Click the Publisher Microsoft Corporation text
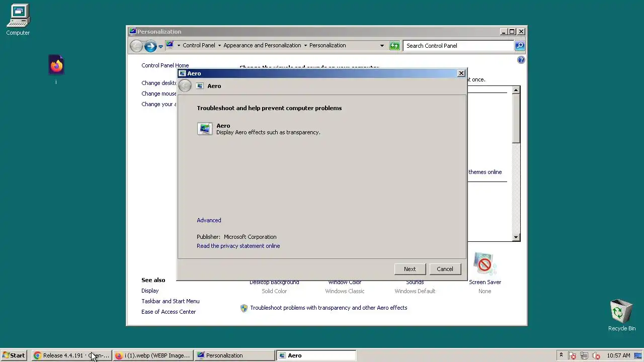644x362 pixels. pyautogui.click(x=236, y=237)
